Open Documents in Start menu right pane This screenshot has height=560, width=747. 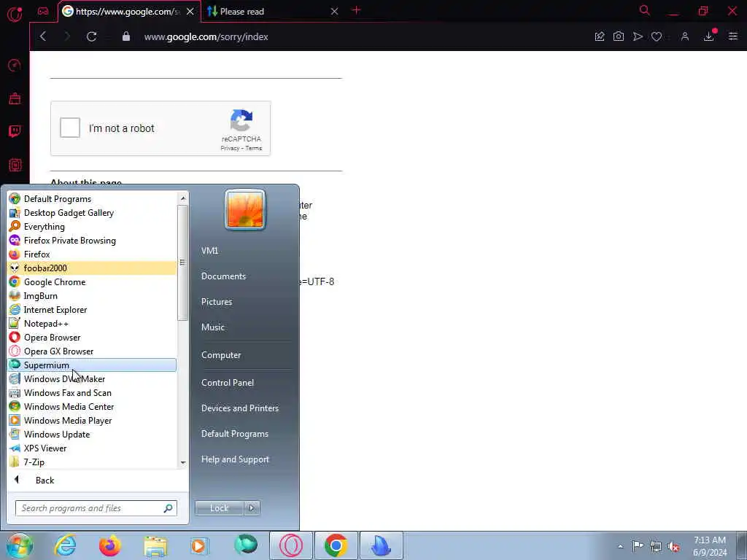(x=223, y=276)
